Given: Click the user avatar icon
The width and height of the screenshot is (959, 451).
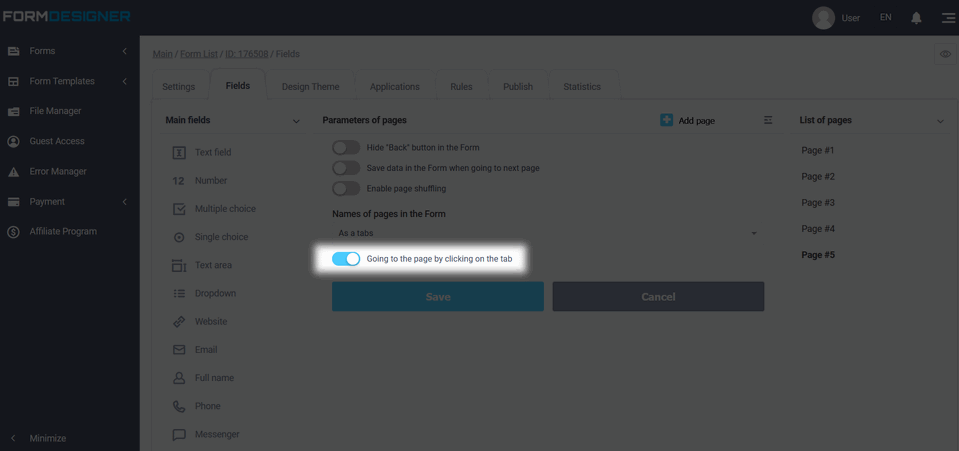Looking at the screenshot, I should 823,18.
